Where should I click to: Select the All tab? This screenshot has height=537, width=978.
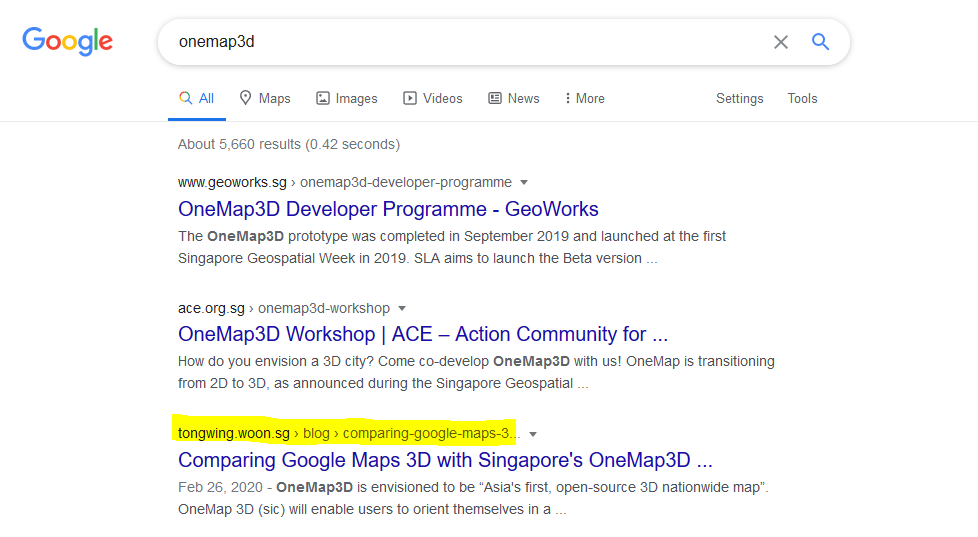[x=196, y=99]
